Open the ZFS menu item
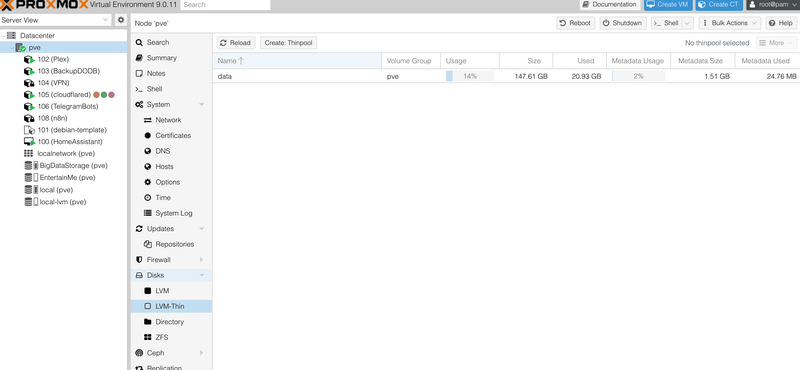Screen dimensions: 800x370 pos(171,337)
